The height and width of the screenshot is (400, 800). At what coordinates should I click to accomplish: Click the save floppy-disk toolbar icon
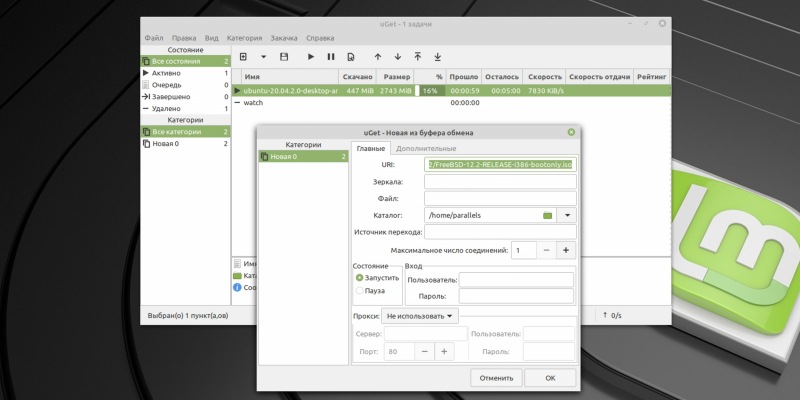(284, 57)
